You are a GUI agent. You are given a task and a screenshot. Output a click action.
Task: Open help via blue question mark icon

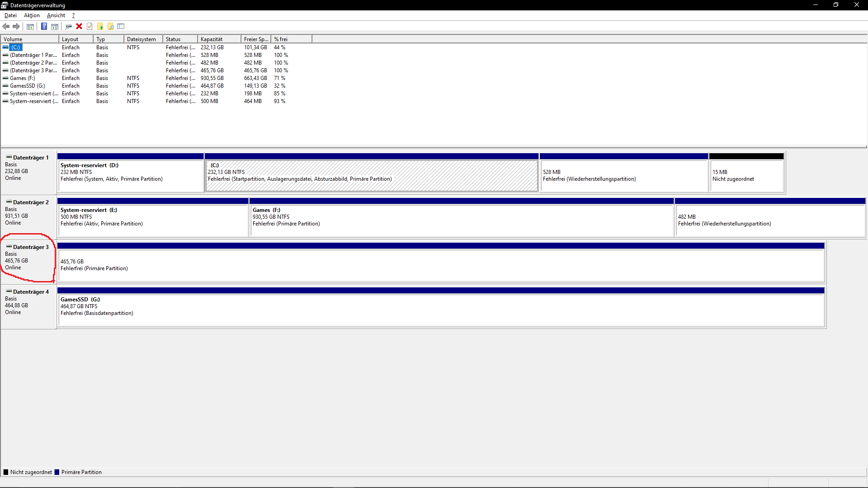(x=44, y=26)
